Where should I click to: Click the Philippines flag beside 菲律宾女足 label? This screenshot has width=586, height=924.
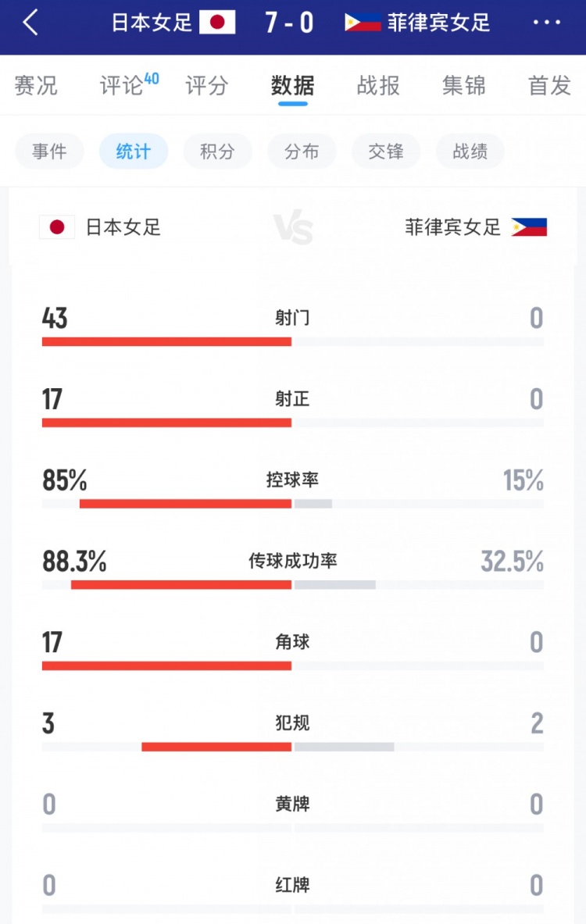(x=530, y=227)
